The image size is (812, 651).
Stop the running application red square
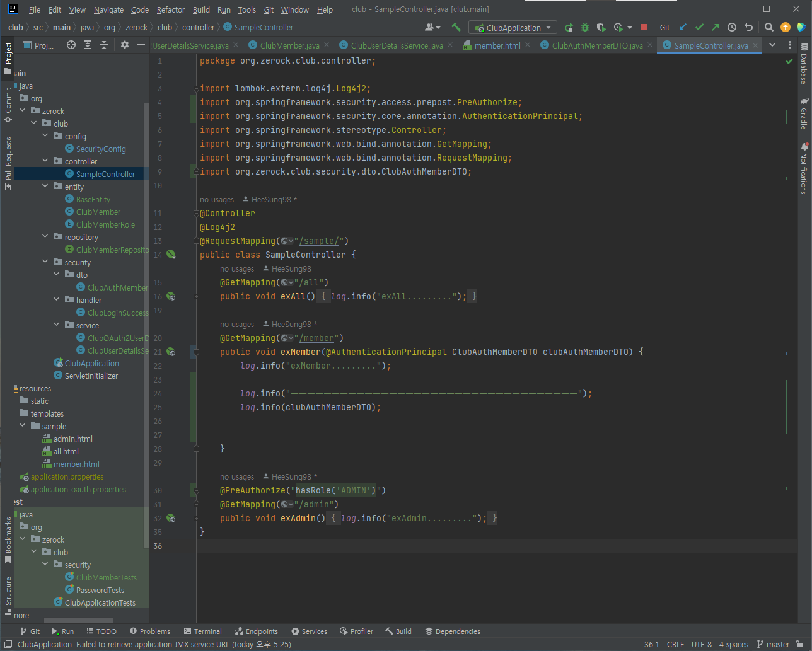coord(644,27)
